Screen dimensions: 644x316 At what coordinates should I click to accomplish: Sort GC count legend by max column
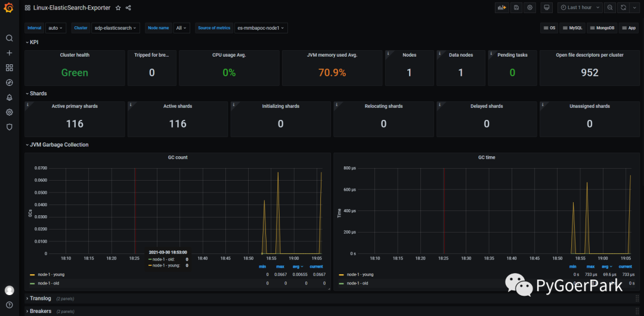click(280, 267)
